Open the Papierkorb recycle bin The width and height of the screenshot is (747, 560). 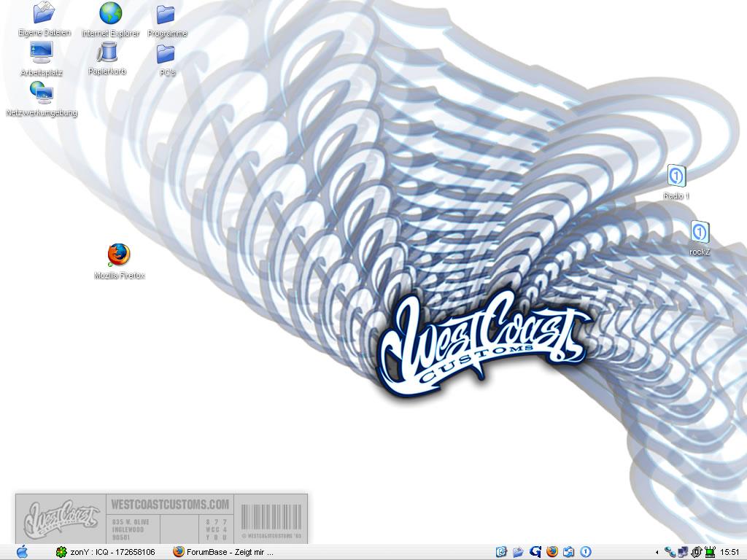point(107,52)
